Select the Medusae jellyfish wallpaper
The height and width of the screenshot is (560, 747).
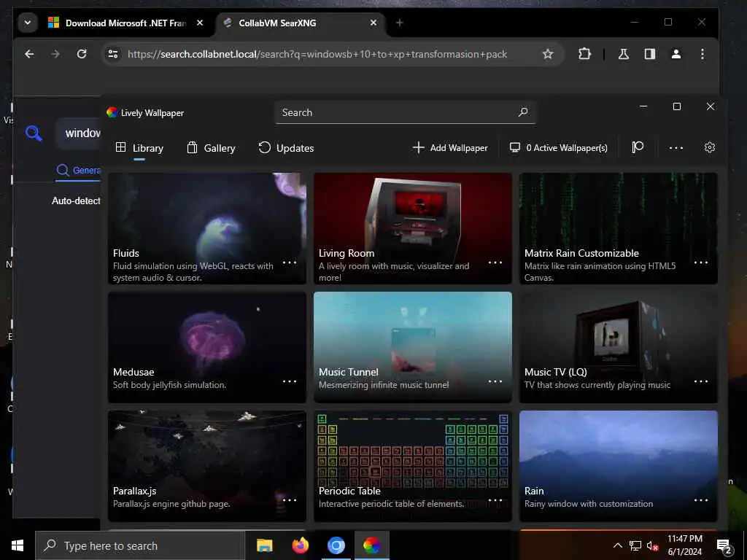tap(206, 347)
